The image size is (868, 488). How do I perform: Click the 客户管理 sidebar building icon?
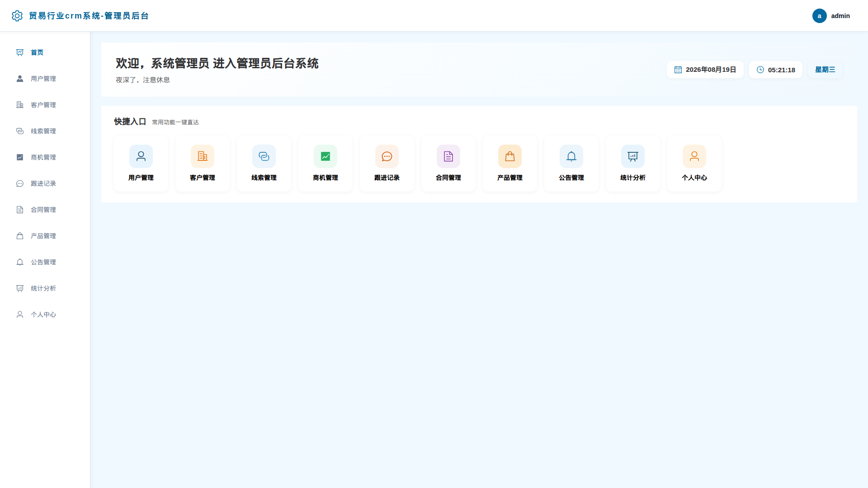[20, 105]
